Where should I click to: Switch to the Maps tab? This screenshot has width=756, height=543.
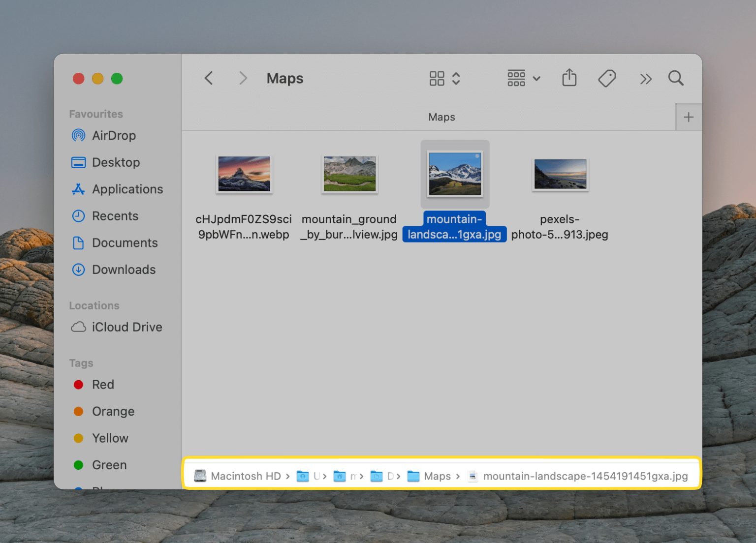point(441,117)
